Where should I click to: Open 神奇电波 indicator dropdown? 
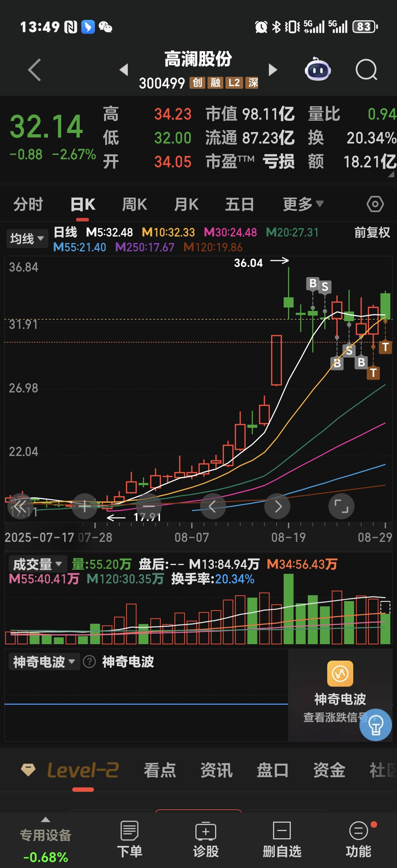tap(44, 662)
